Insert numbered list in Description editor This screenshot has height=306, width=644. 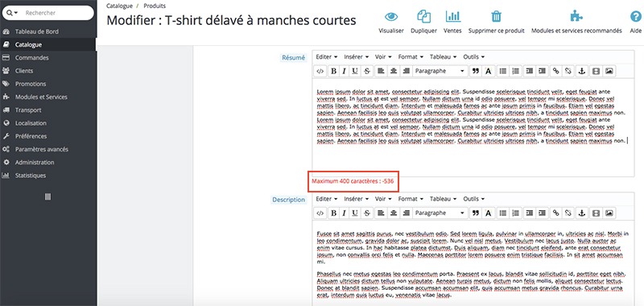(x=515, y=213)
